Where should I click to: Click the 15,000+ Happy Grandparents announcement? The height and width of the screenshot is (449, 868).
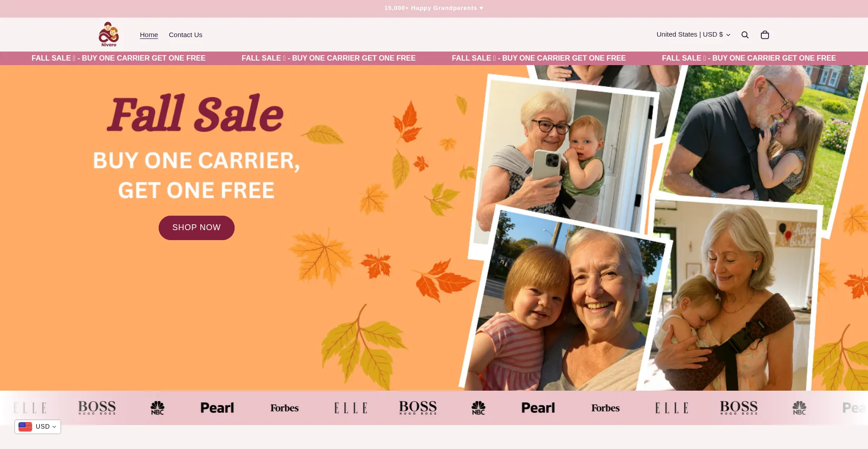[x=434, y=8]
